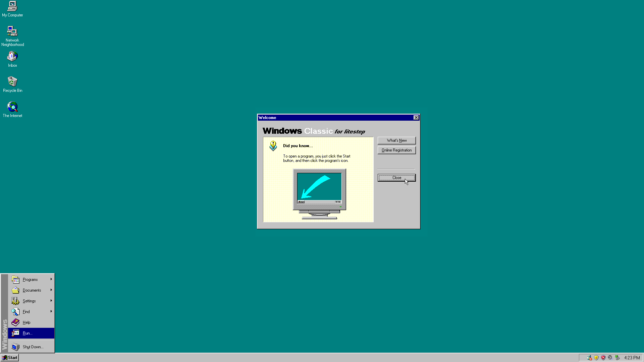
Task: Click the red error shield in the system tray
Action: point(603,358)
